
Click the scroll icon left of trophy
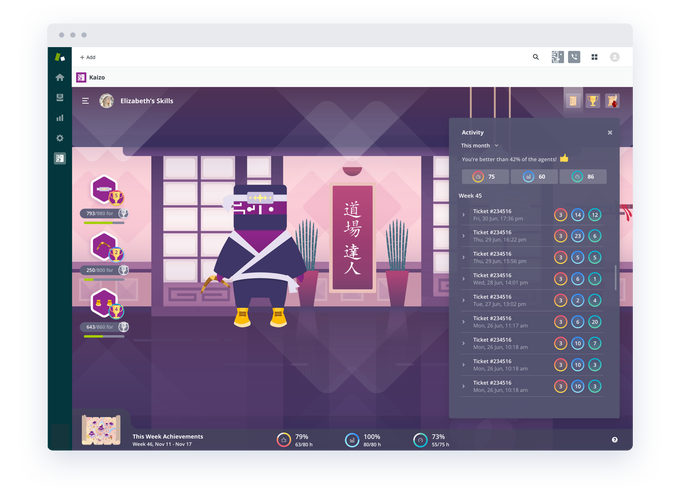point(573,100)
